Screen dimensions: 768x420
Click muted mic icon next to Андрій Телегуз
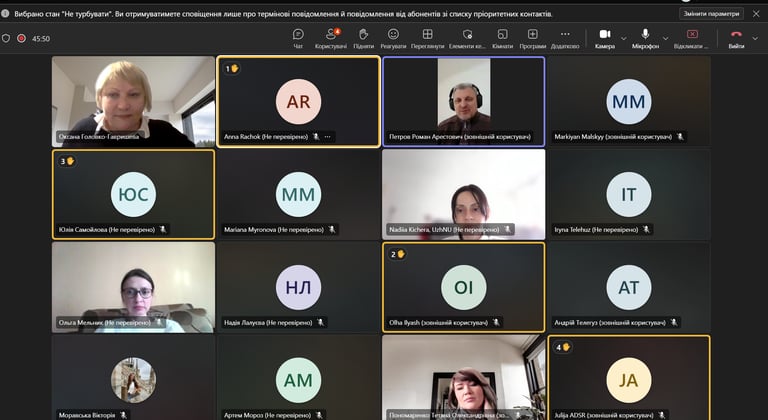click(674, 322)
